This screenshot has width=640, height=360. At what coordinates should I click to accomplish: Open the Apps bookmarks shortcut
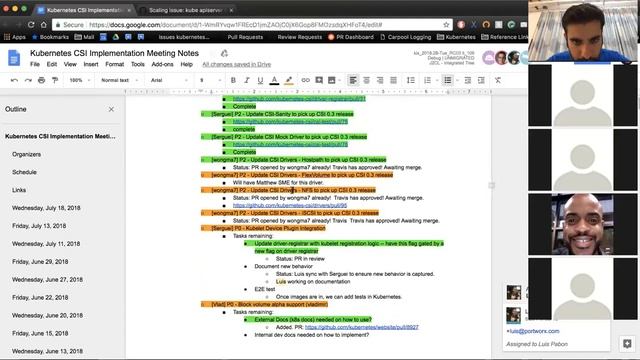[x=15, y=37]
